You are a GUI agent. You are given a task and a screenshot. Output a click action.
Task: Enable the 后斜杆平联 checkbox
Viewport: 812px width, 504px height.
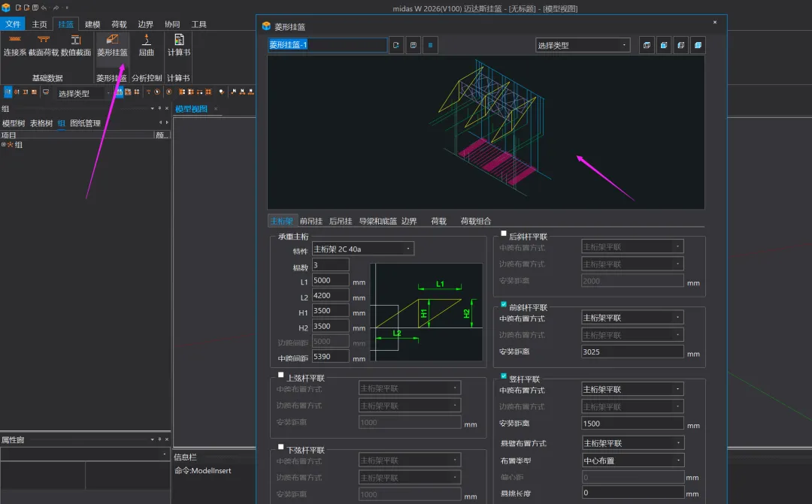tap(503, 234)
